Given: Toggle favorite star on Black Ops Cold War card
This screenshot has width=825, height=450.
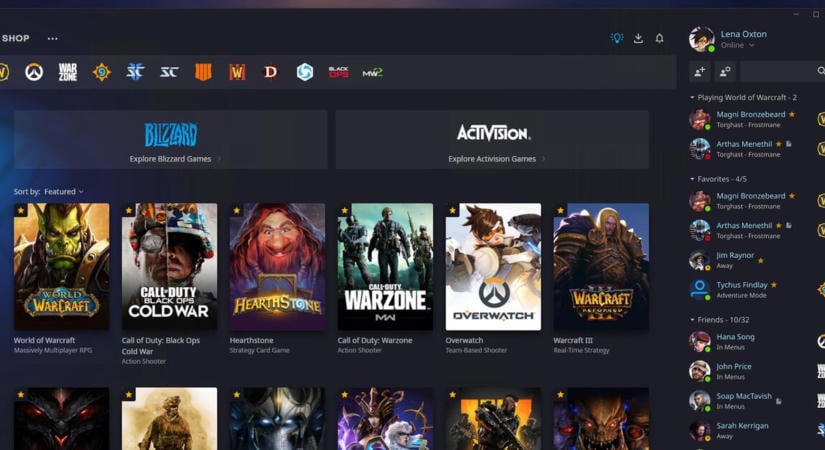Looking at the screenshot, I should [x=128, y=211].
